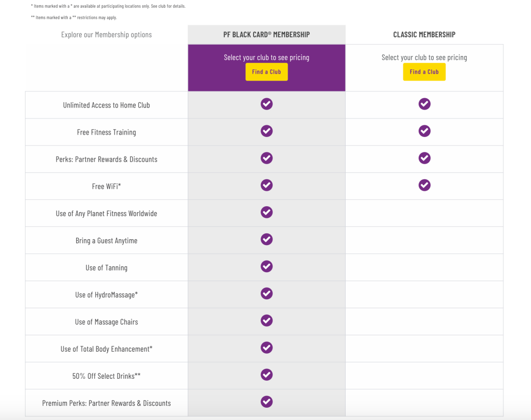The width and height of the screenshot is (531, 420).
Task: Click the Premium Perks: Partner Rewards & Discounts label
Action: pos(107,403)
